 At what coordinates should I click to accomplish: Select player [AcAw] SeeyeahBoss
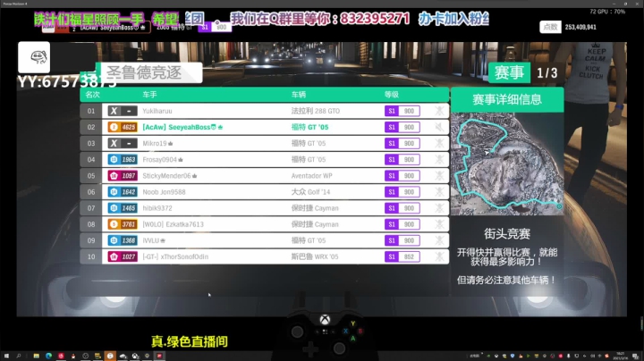coord(265,127)
